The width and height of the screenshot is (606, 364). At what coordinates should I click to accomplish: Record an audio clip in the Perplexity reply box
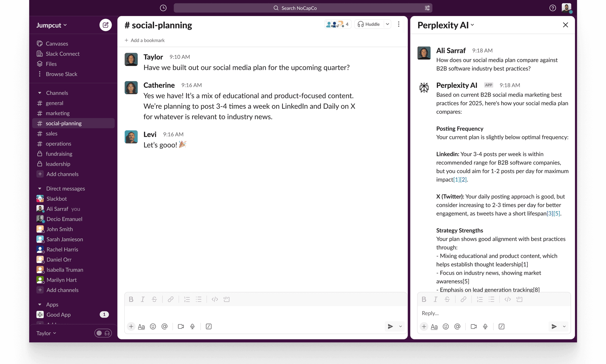(x=485, y=326)
